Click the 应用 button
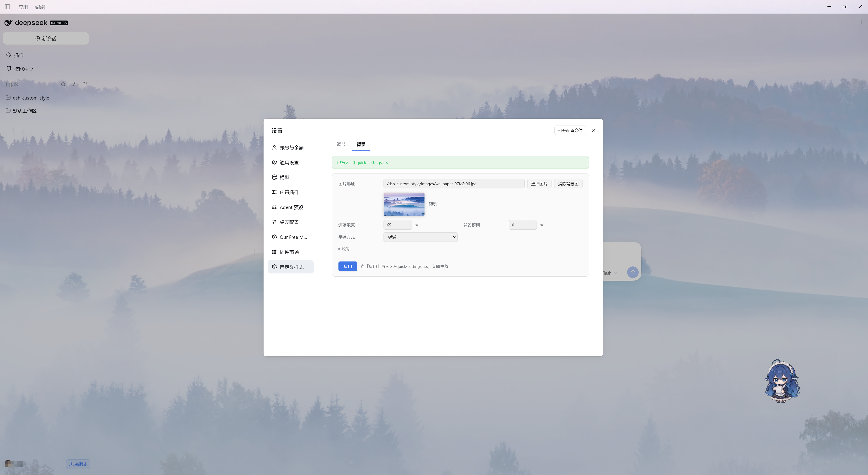868x475 pixels. click(x=347, y=266)
